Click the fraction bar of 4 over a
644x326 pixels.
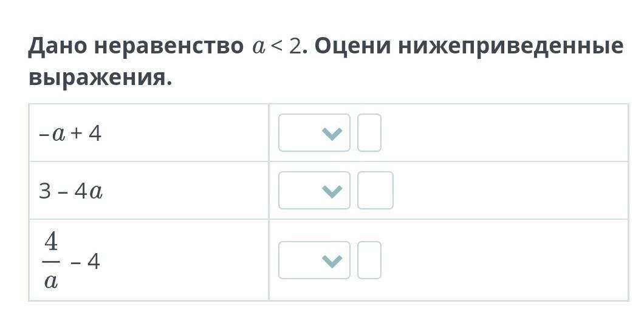(x=52, y=261)
